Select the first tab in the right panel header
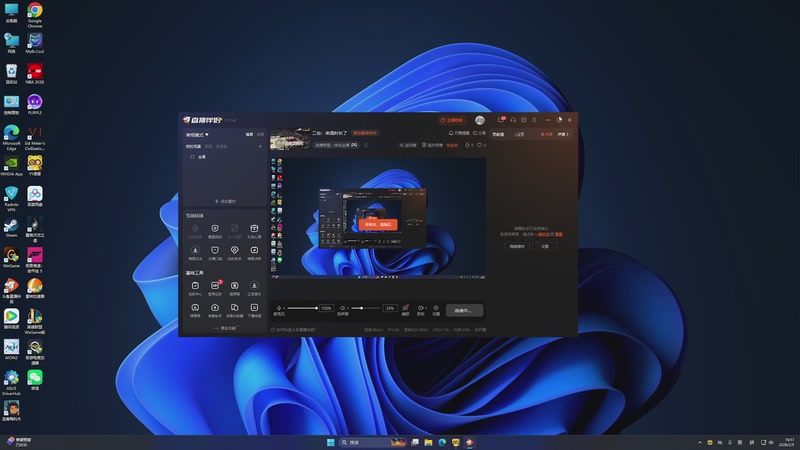This screenshot has height=450, width=800. point(498,134)
